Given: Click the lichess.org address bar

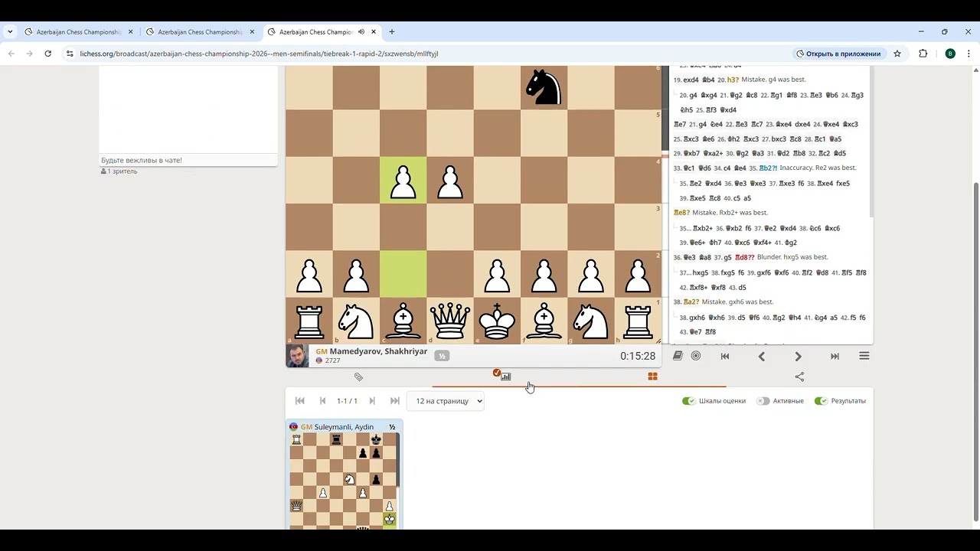Looking at the screenshot, I should coord(429,54).
